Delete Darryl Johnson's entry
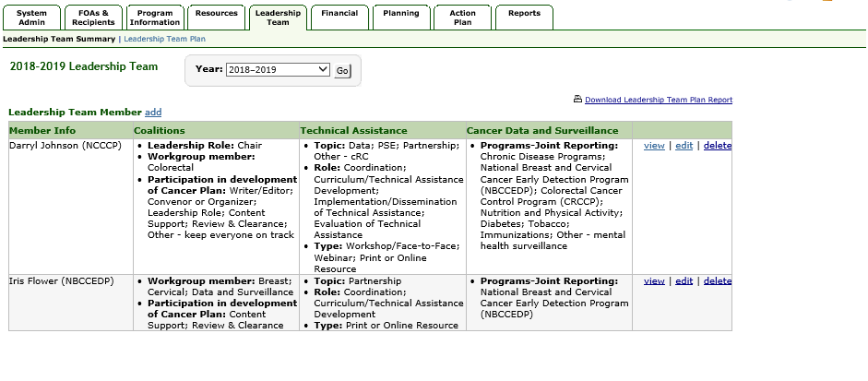868x381 pixels. coord(717,146)
